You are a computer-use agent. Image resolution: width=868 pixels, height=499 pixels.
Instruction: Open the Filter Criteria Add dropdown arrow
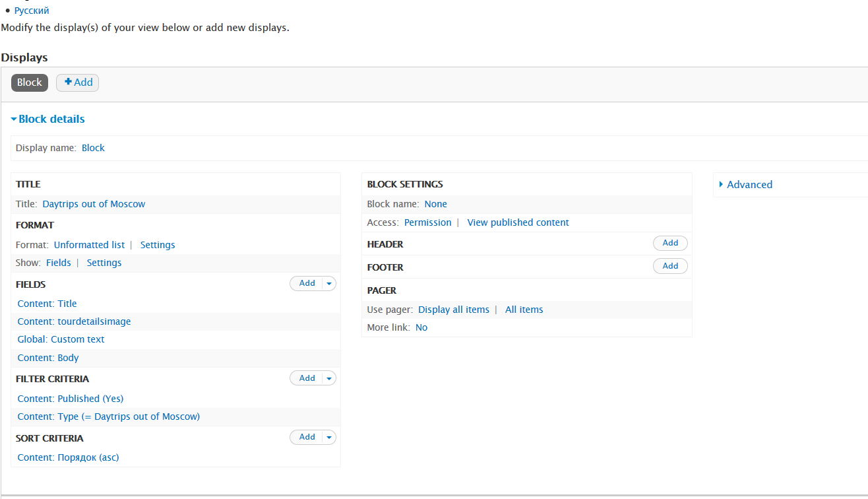(329, 378)
